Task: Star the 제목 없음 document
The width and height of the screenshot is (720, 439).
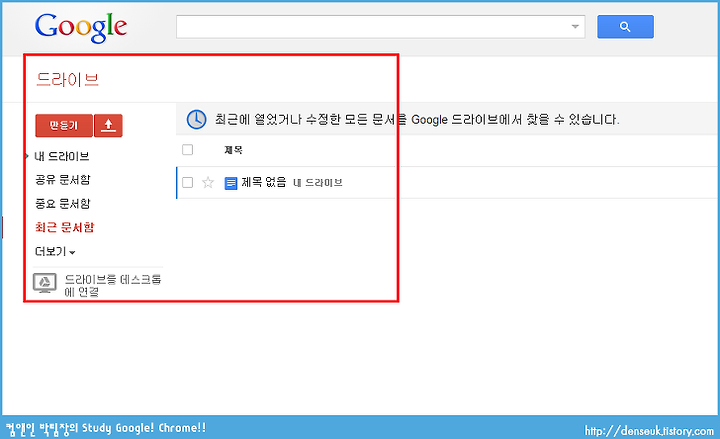Action: (x=208, y=182)
